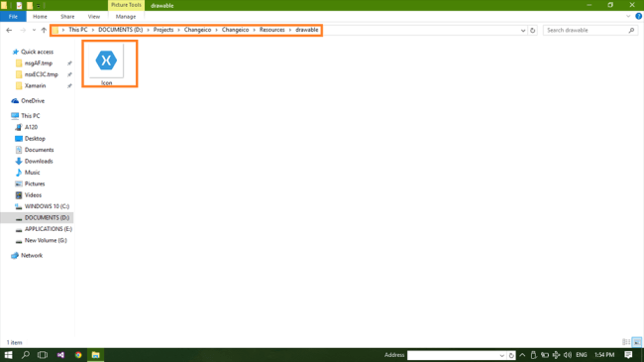Open the View ribbon tab

[x=94, y=17]
